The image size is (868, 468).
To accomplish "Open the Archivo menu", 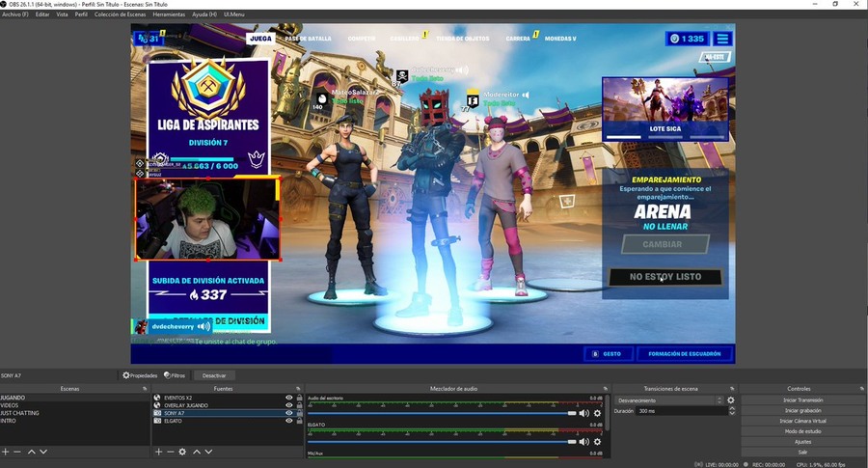I will (x=14, y=14).
